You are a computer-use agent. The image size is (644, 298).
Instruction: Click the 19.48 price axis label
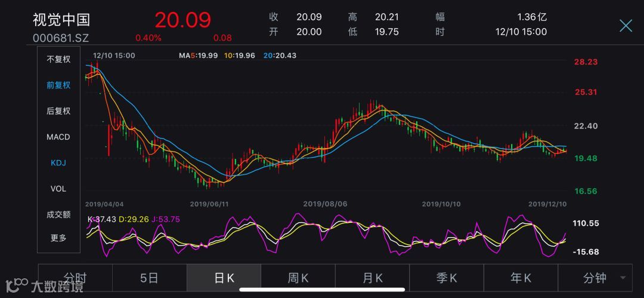[x=586, y=158]
